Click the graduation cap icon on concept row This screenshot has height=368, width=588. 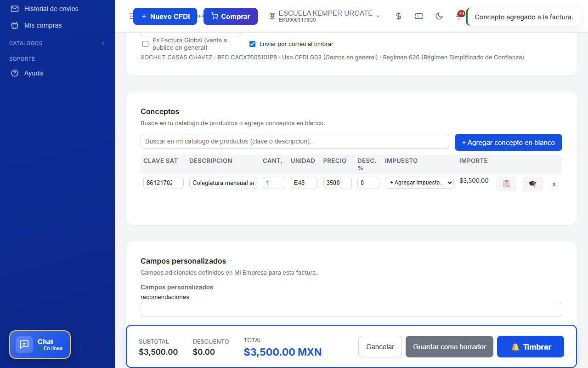coord(532,184)
